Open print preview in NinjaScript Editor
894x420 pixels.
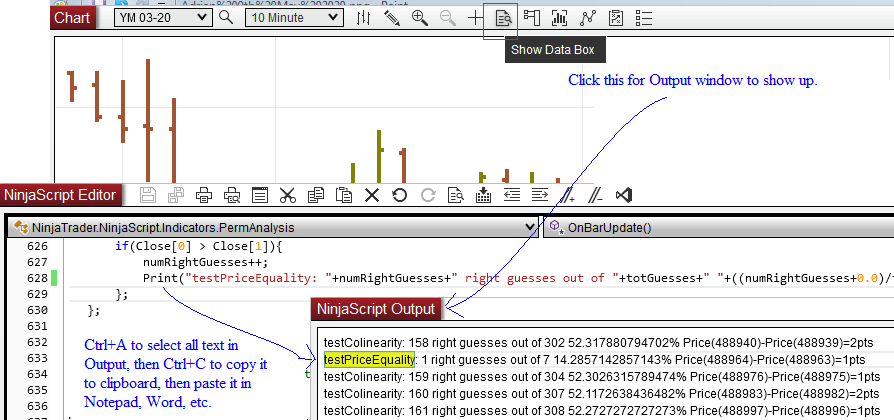232,195
